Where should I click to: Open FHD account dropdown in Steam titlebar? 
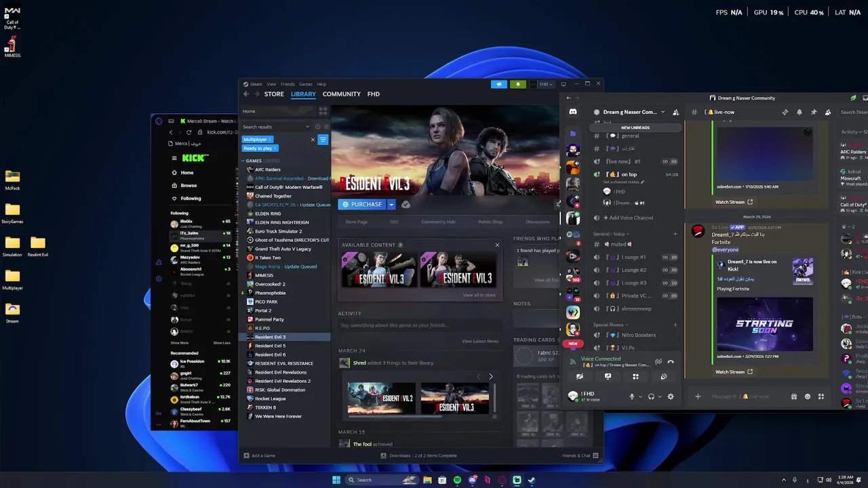click(x=542, y=84)
